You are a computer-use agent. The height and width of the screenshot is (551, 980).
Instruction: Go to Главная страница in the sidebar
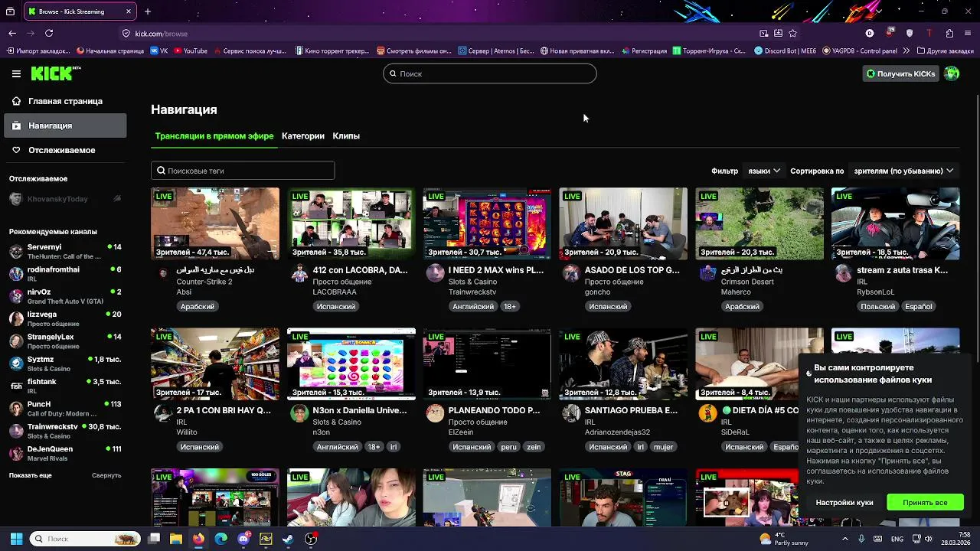65,101
